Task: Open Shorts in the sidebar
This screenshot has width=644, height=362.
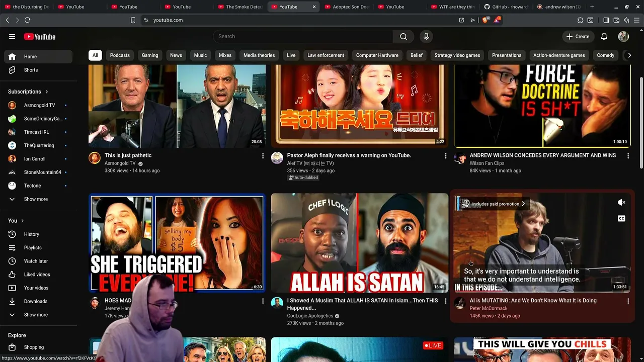Action: (x=38, y=70)
